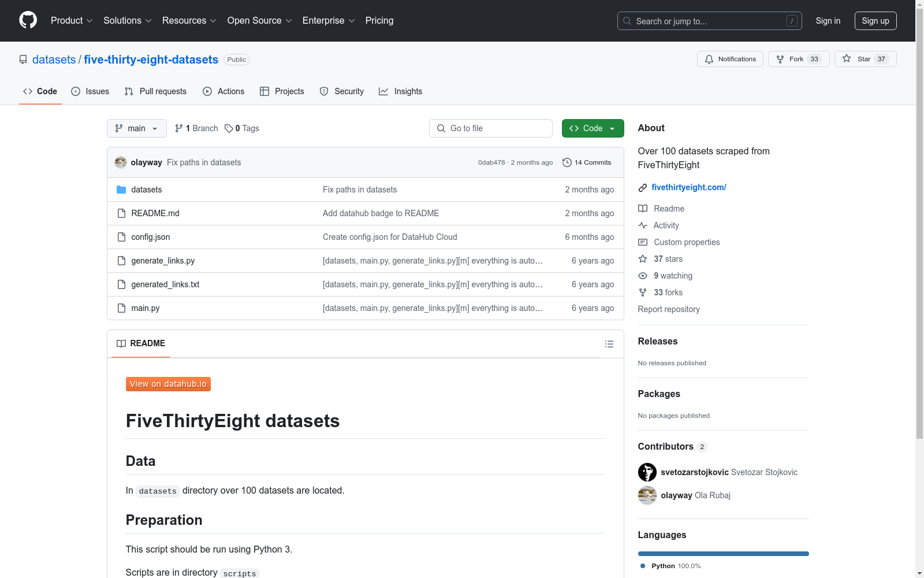Click the Go to file input
Screen dimensions: 924x578
[491, 128]
